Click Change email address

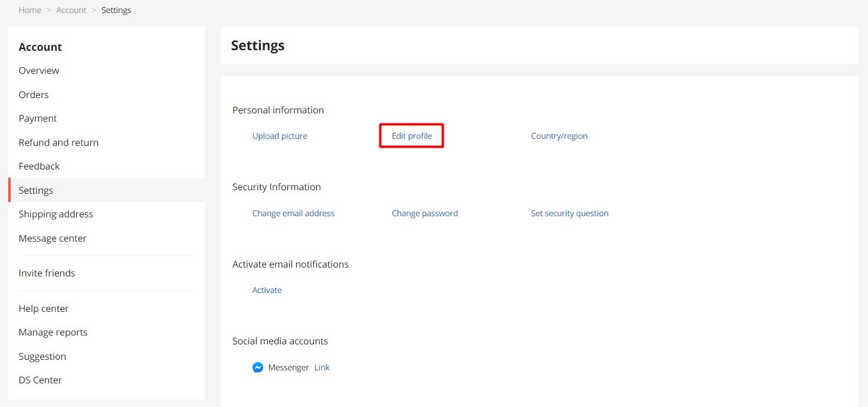click(293, 213)
